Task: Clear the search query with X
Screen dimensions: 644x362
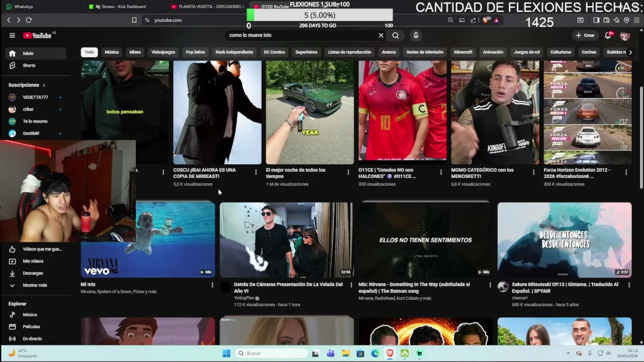Action: [x=381, y=35]
